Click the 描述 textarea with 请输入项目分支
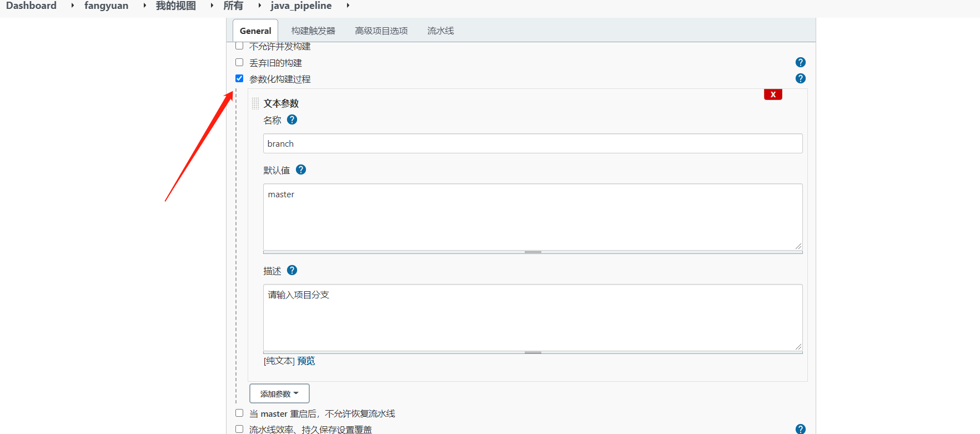980x434 pixels. tap(533, 317)
